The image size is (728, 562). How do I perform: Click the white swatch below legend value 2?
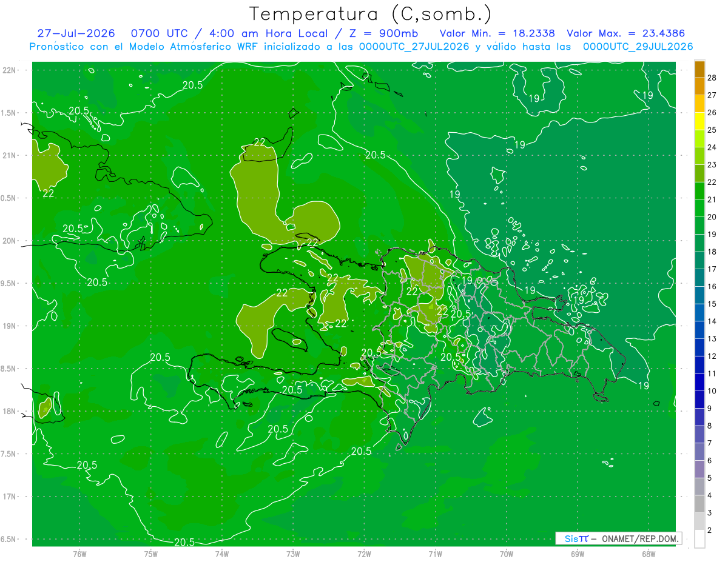(x=699, y=539)
